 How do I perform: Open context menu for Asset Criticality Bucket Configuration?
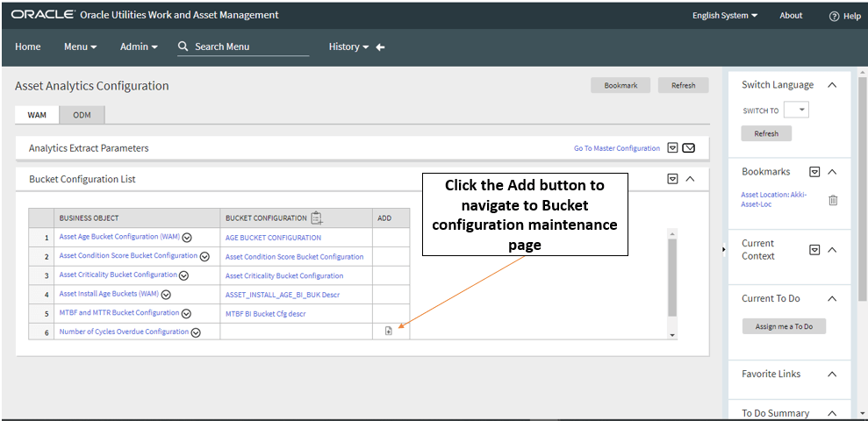(x=183, y=275)
